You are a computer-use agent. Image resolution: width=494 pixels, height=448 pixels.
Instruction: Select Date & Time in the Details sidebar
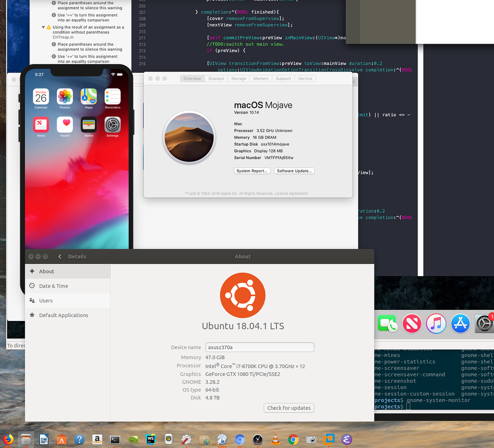[x=68, y=286]
